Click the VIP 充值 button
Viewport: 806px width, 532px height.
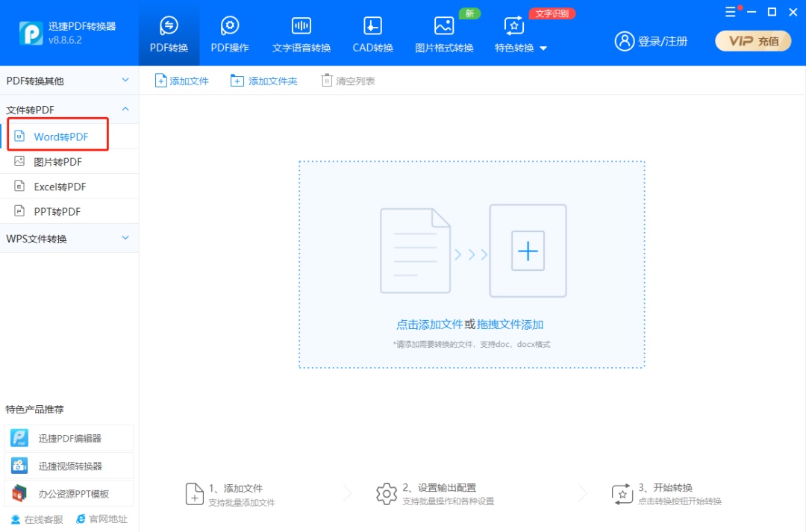[752, 41]
